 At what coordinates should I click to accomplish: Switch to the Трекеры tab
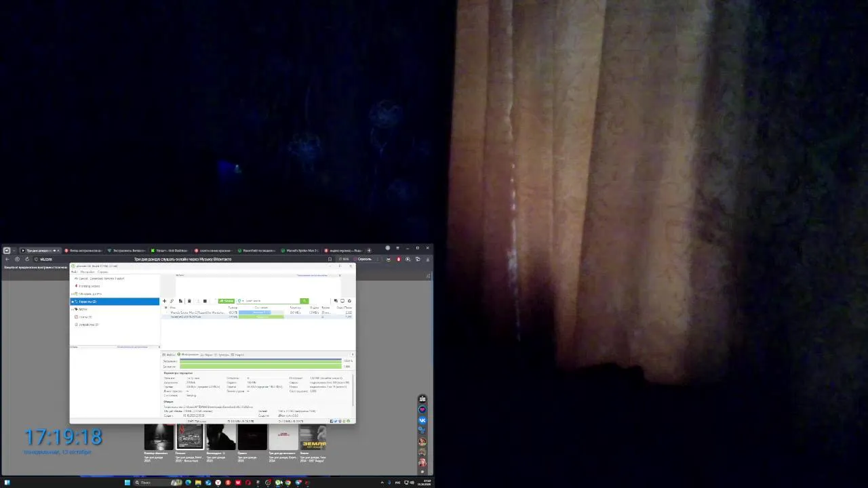(x=222, y=354)
